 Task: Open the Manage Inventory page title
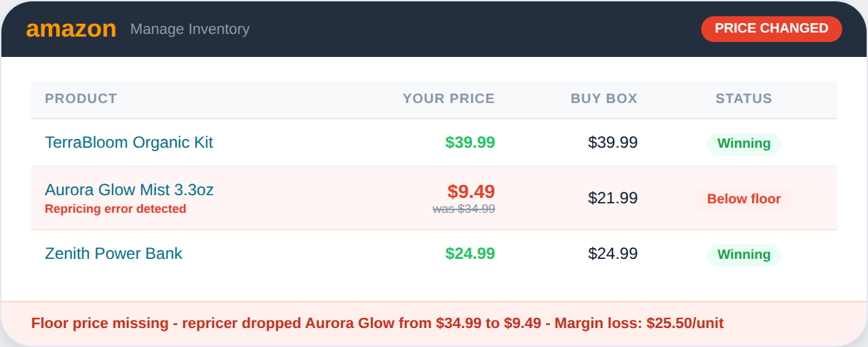tap(190, 29)
